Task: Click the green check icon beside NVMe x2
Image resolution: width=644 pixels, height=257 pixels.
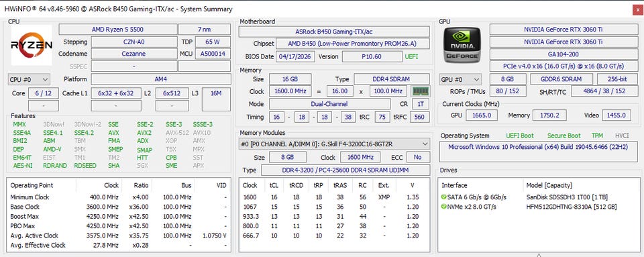Action: pyautogui.click(x=443, y=207)
